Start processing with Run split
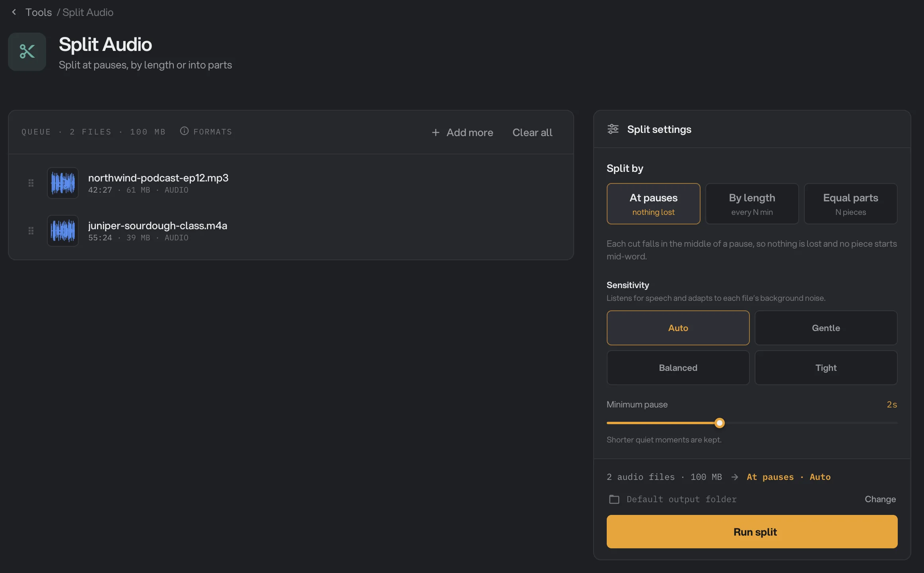 coord(752,532)
